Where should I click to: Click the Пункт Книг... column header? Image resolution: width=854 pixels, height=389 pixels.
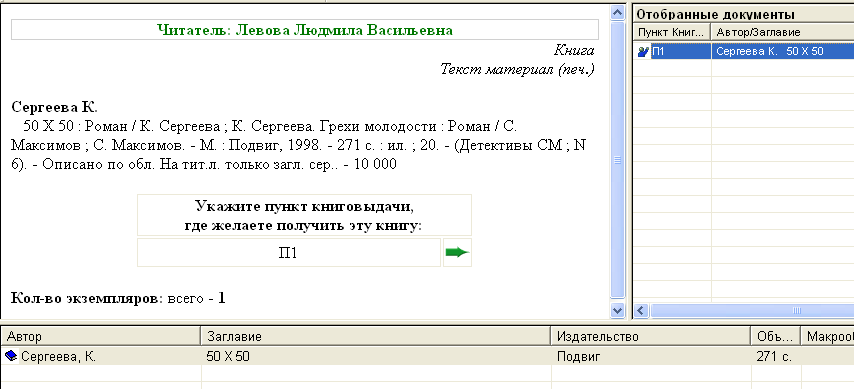(x=673, y=32)
